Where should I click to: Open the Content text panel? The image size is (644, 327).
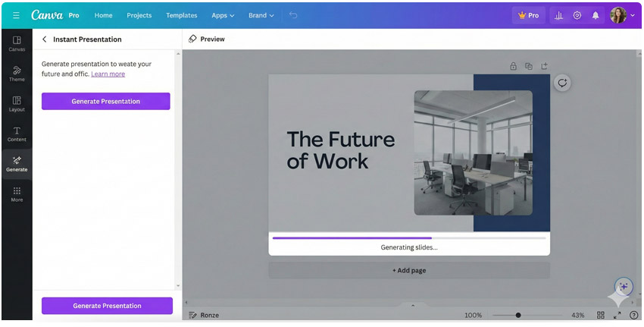(17, 134)
